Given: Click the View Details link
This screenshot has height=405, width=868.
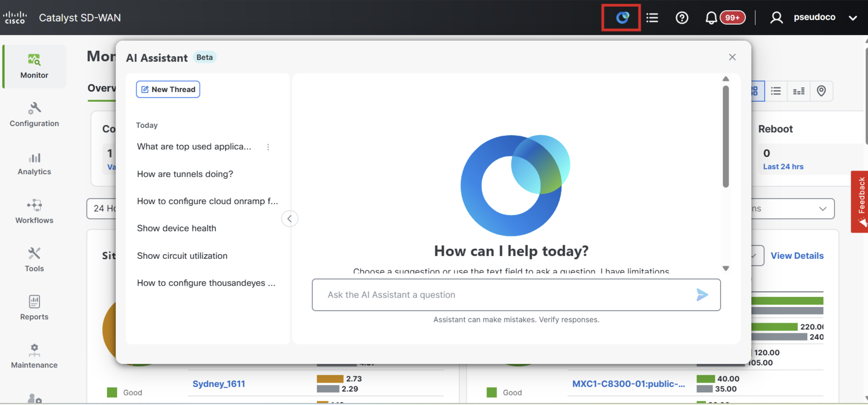Looking at the screenshot, I should pyautogui.click(x=797, y=256).
